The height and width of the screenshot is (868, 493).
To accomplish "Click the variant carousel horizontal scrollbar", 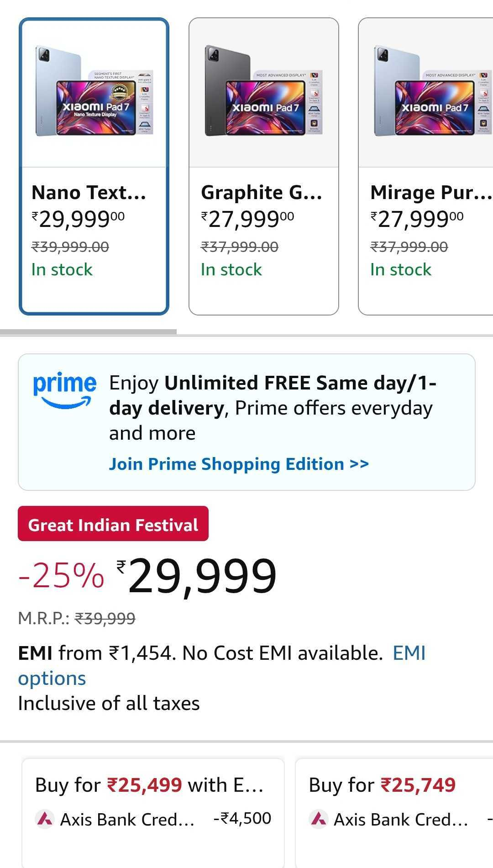I will pyautogui.click(x=88, y=332).
